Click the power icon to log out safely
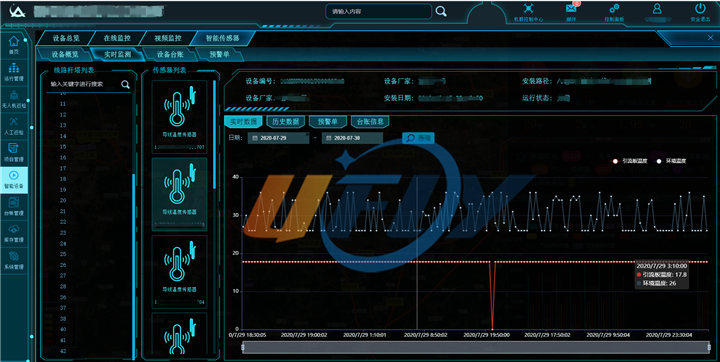 pos(700,12)
